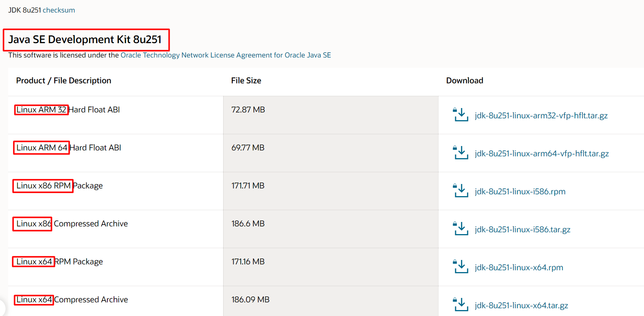Open Oracle Technology Network License Agreement link

pyautogui.click(x=226, y=55)
